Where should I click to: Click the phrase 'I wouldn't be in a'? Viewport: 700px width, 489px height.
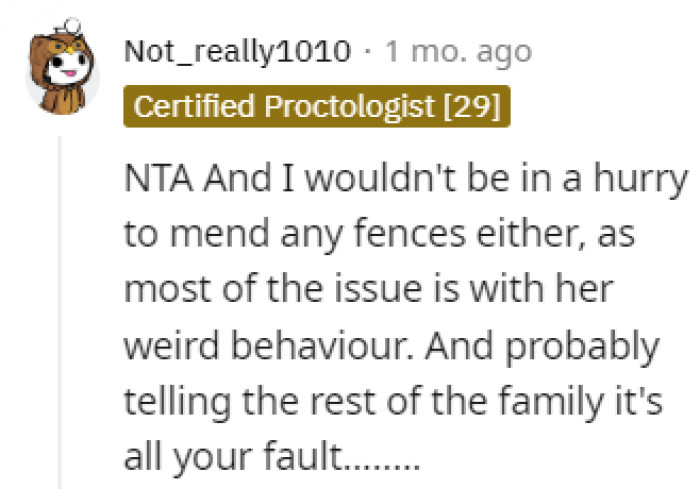432,178
